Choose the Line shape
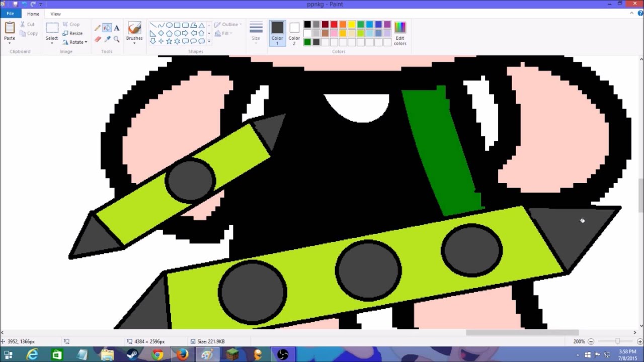The height and width of the screenshot is (362, 644). tap(153, 25)
